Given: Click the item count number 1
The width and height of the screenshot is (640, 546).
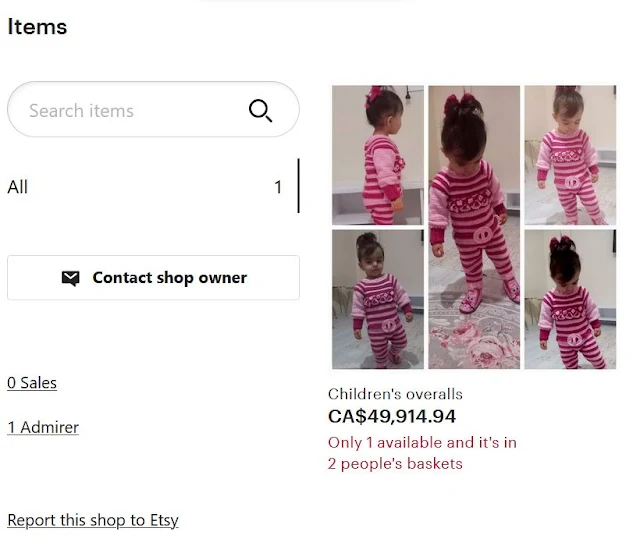Looking at the screenshot, I should click(x=278, y=187).
